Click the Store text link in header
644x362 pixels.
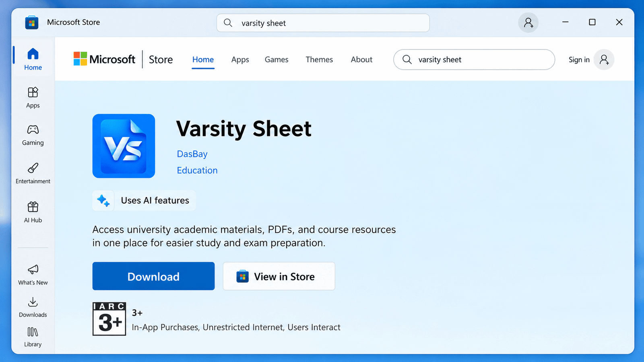pyautogui.click(x=161, y=60)
